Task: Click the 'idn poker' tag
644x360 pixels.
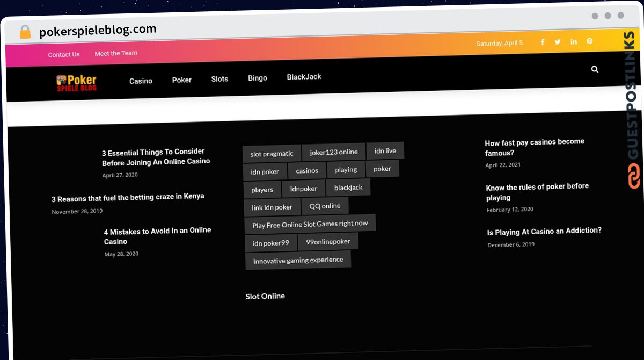Action: [265, 172]
